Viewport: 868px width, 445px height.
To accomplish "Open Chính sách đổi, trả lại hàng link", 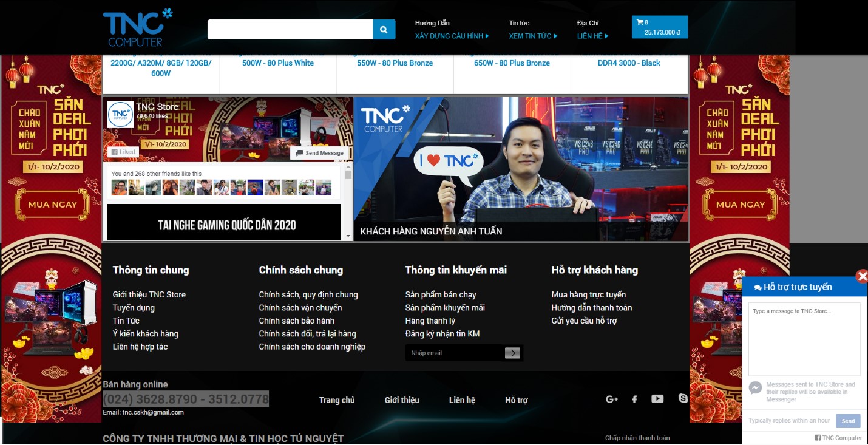I will click(x=308, y=333).
